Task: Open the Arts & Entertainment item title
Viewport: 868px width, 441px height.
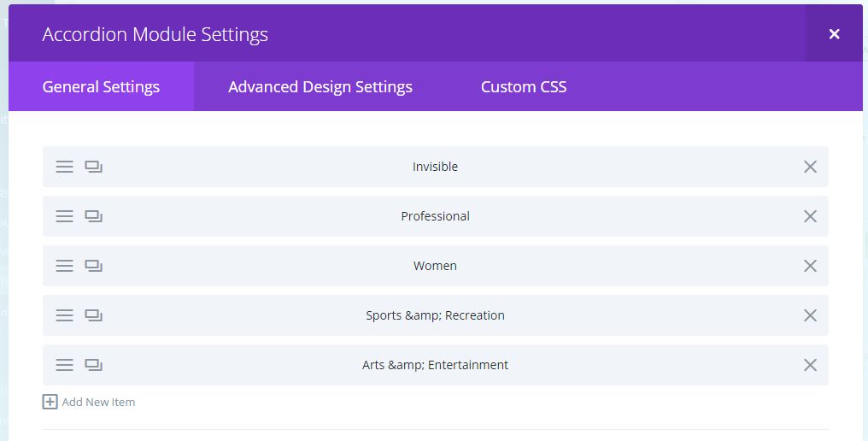Action: click(x=435, y=365)
